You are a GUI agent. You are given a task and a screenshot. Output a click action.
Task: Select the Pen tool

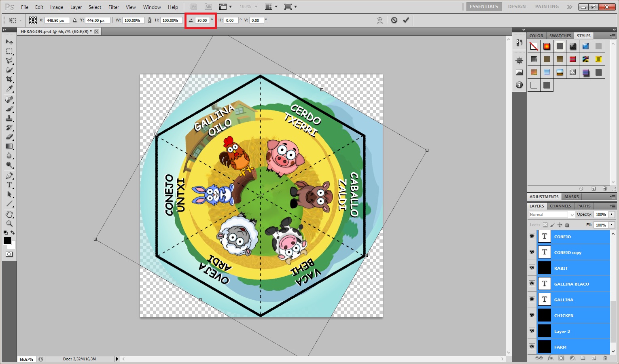pos(9,176)
